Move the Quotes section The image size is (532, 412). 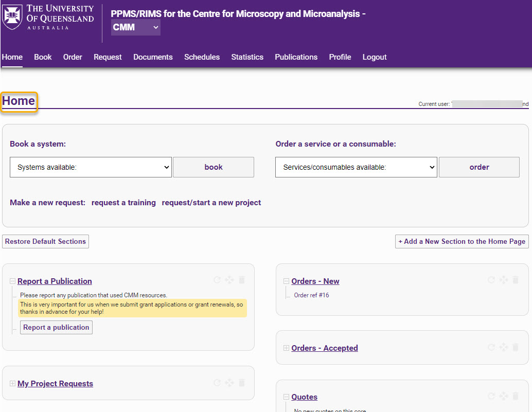(x=503, y=396)
